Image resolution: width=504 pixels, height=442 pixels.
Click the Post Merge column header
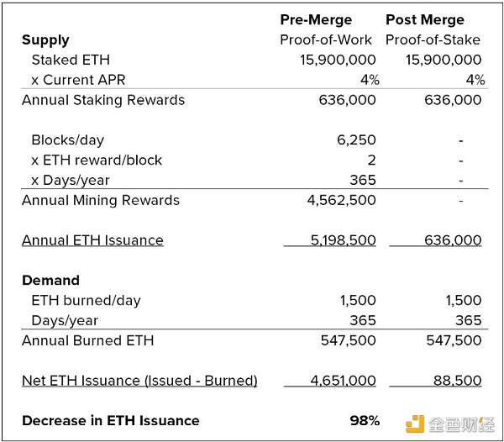(x=426, y=19)
